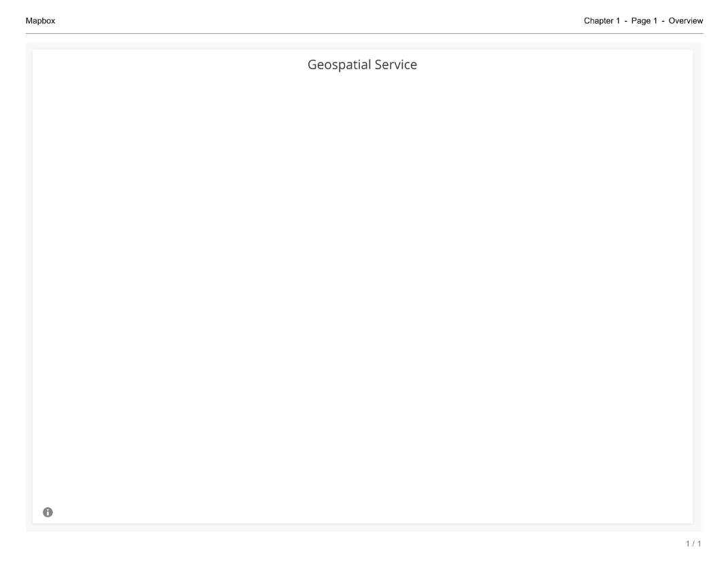Screen dimensions: 728x563
Task: Click the center of the empty map panel
Action: (x=362, y=292)
